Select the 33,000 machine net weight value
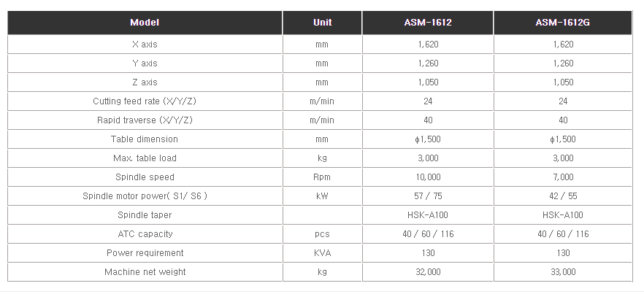This screenshot has height=294, width=644. (x=563, y=272)
